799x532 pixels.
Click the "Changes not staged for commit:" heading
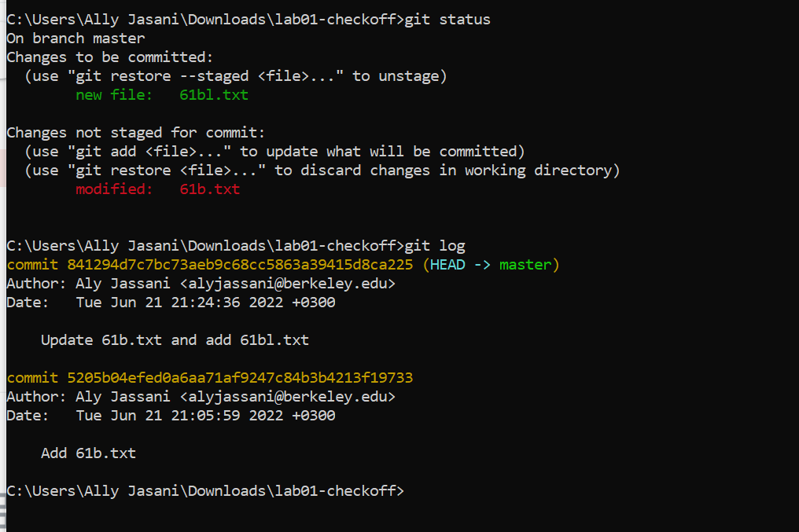(x=136, y=132)
